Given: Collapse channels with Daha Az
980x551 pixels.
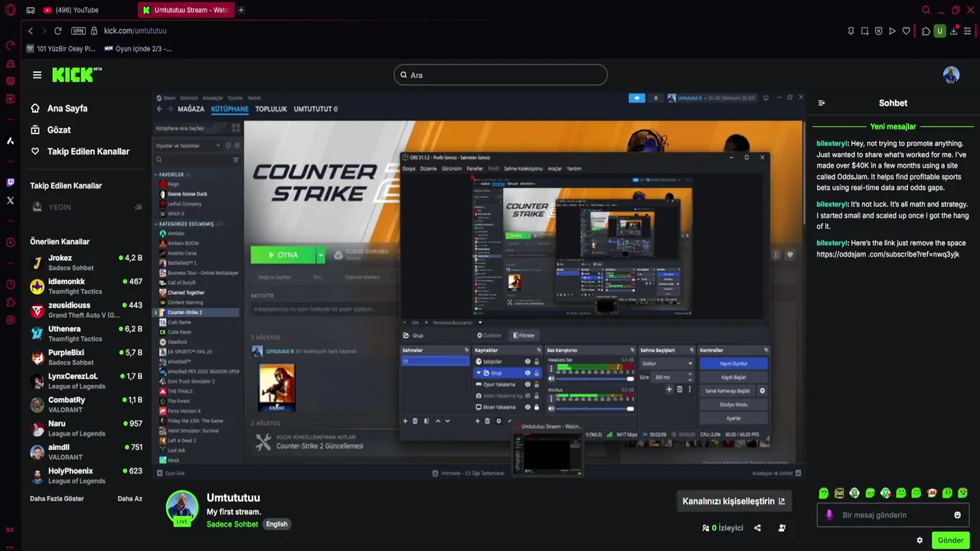Looking at the screenshot, I should (x=129, y=498).
